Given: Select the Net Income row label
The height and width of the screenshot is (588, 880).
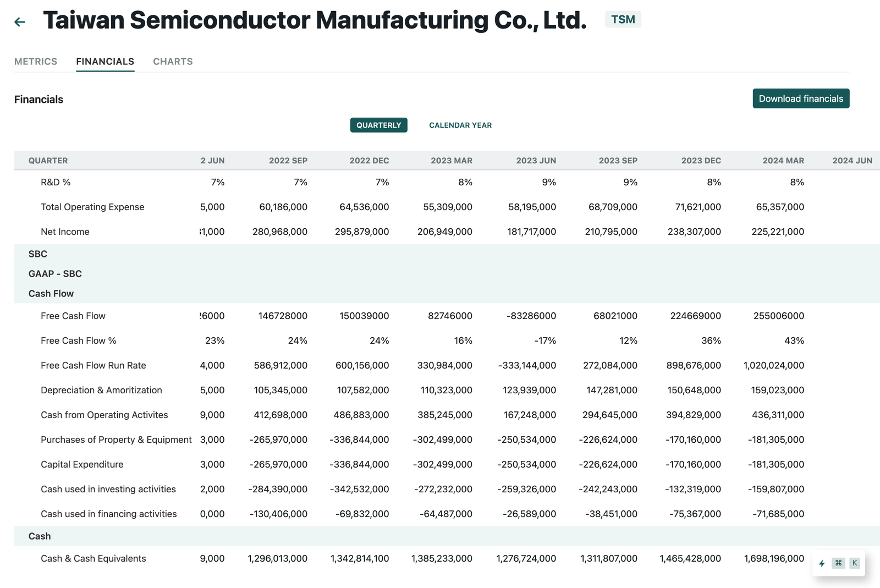Looking at the screenshot, I should pyautogui.click(x=65, y=232).
